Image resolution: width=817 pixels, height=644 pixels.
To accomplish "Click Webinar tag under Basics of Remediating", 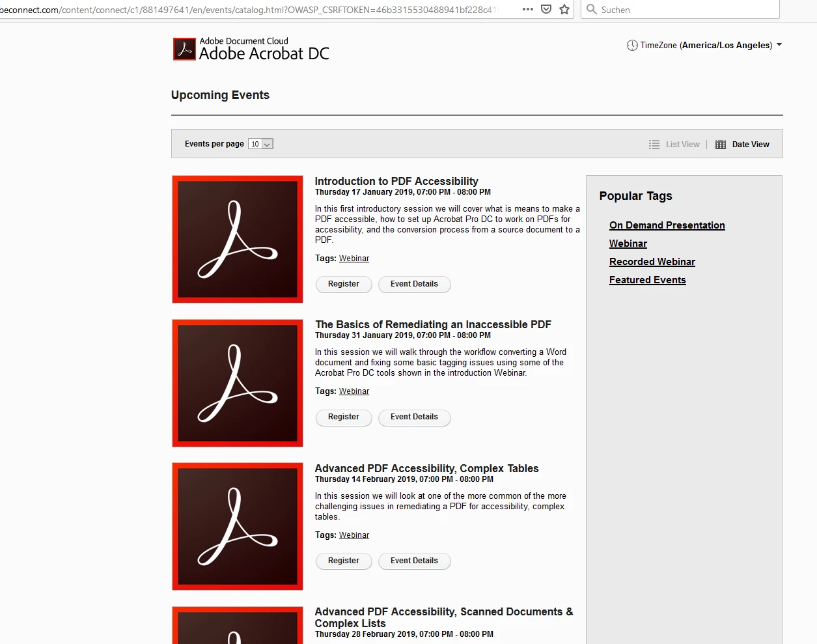I will [x=354, y=391].
